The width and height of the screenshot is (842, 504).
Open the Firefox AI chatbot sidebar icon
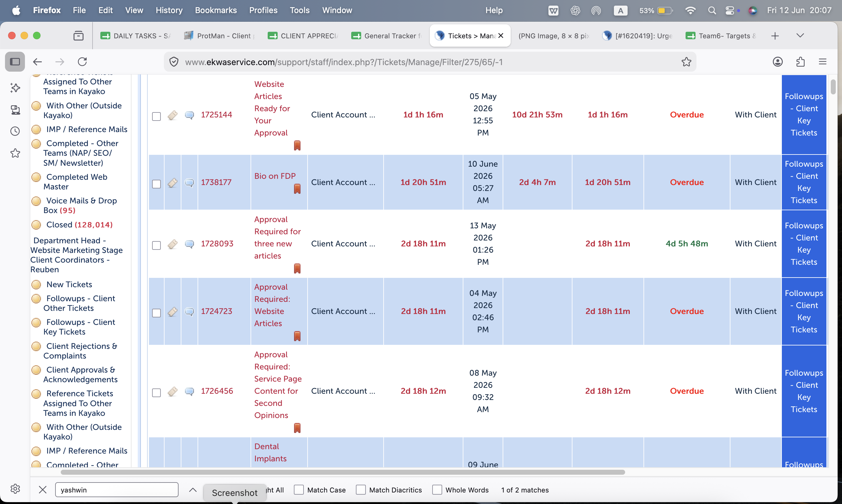point(15,88)
